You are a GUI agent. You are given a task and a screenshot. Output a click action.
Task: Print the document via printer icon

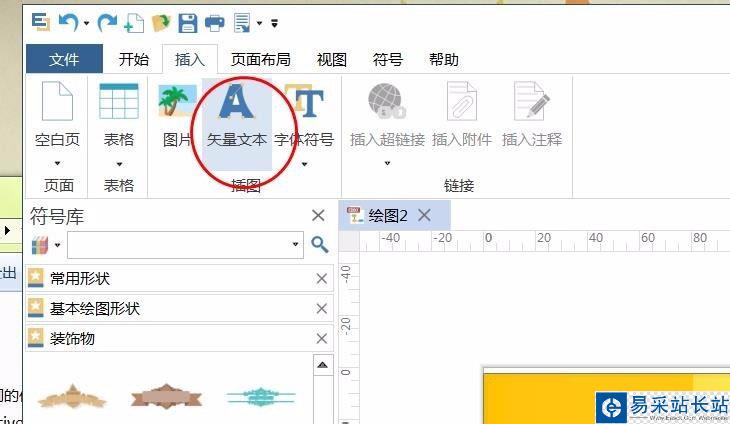tap(215, 23)
